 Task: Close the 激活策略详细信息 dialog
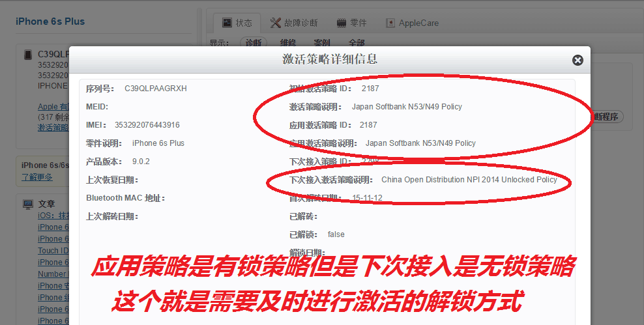click(578, 60)
